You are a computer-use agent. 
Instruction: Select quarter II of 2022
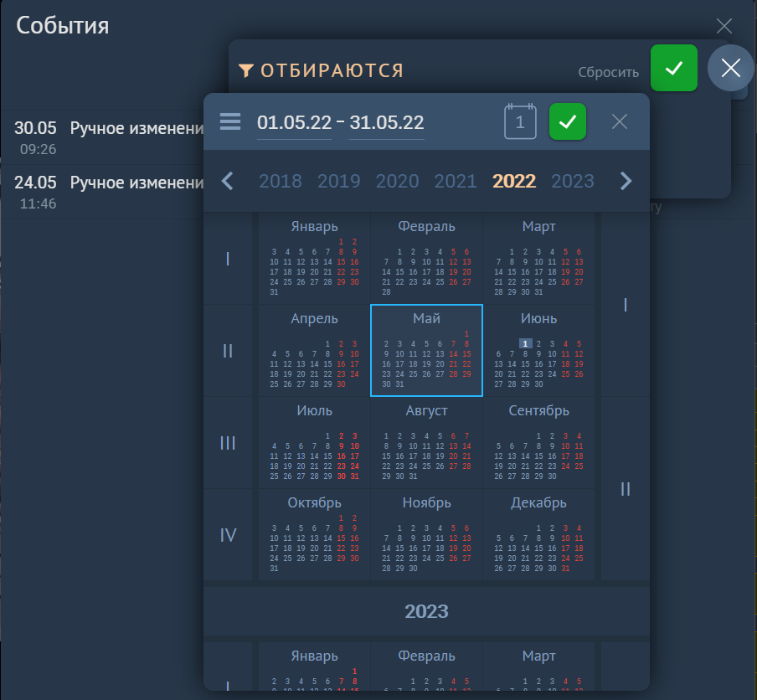tap(228, 351)
